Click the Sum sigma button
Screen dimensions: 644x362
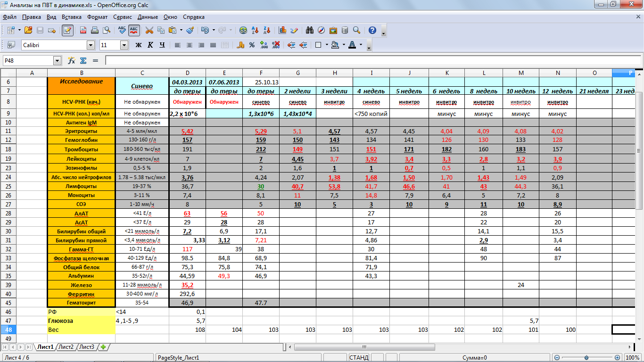83,61
